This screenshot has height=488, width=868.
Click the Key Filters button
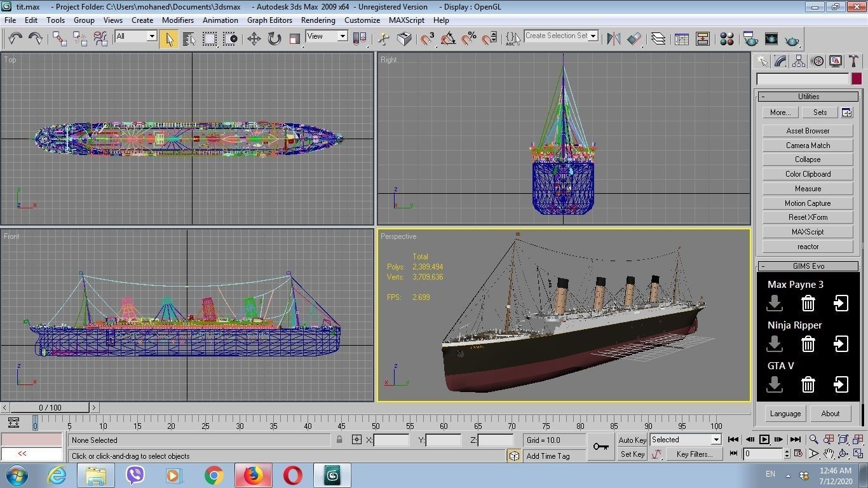point(694,454)
